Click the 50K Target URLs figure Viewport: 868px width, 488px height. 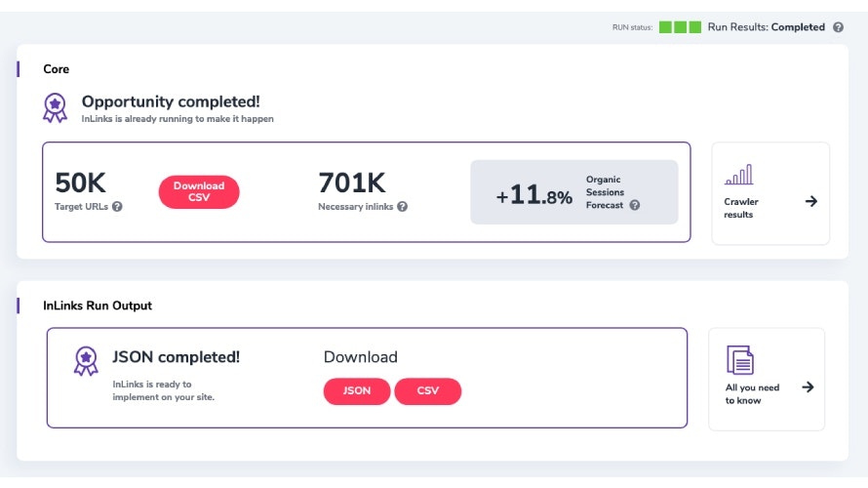[80, 183]
